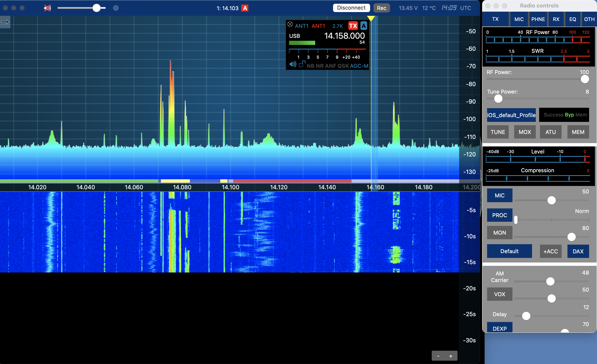
Task: Open USB mode selector
Action: 295,36
